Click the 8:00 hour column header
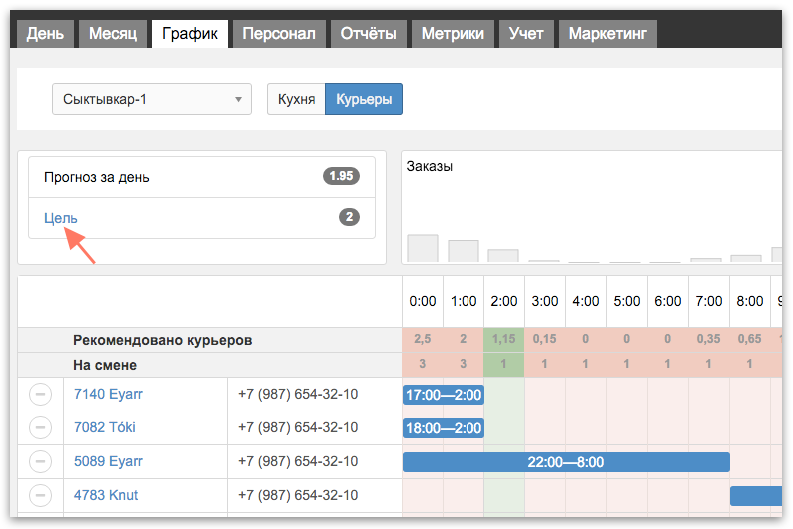 [x=750, y=301]
